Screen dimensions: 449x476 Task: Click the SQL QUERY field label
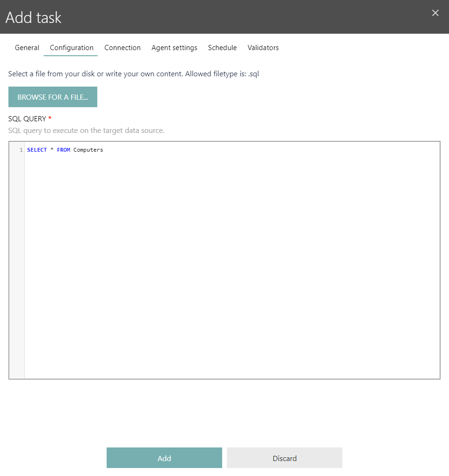pyautogui.click(x=26, y=118)
